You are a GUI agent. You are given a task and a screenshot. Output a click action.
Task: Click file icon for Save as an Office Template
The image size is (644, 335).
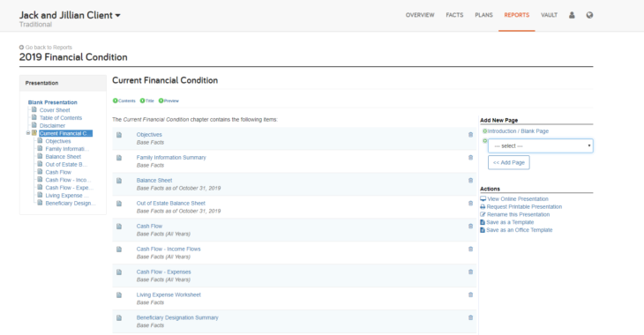pos(483,230)
